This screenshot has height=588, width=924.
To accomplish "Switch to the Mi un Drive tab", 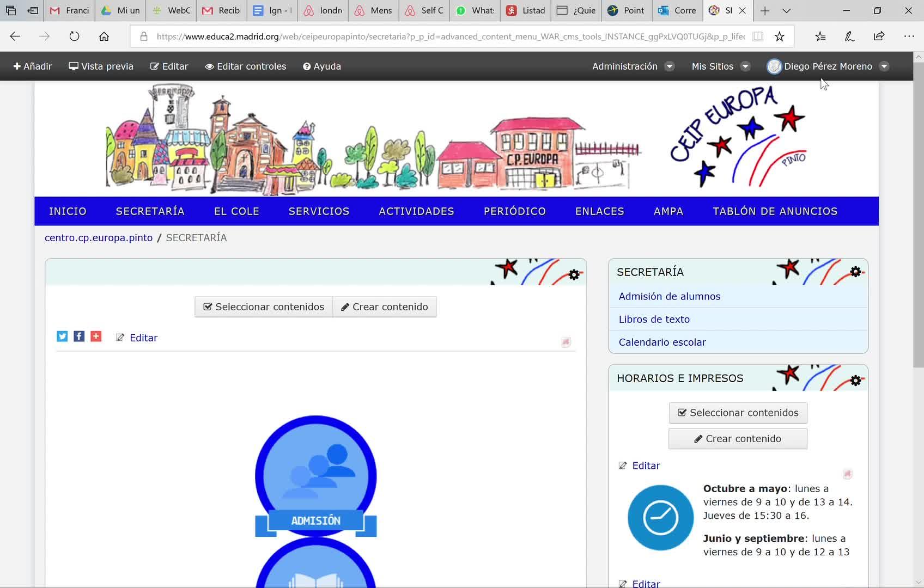I will click(x=120, y=10).
